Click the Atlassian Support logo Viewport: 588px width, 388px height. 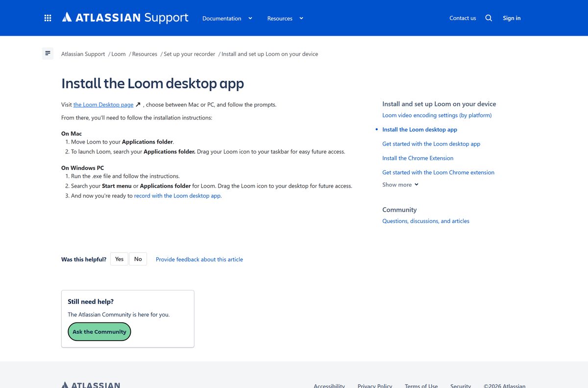[125, 18]
